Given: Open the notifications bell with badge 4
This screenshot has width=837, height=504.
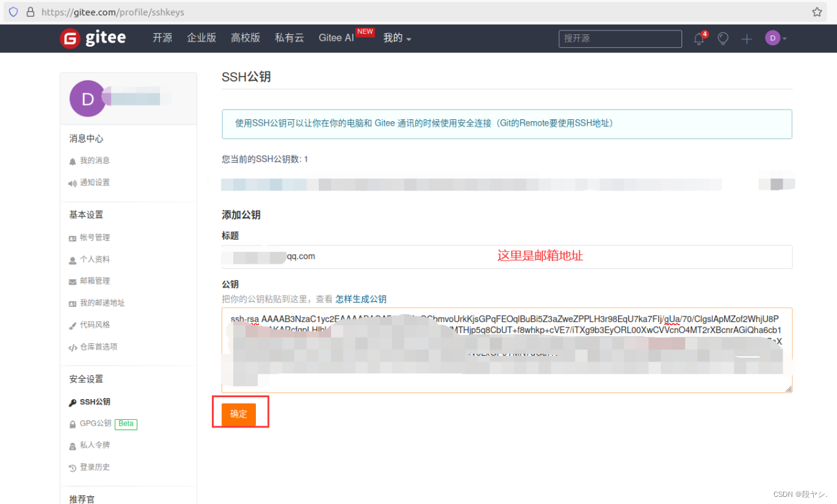Looking at the screenshot, I should (x=698, y=39).
